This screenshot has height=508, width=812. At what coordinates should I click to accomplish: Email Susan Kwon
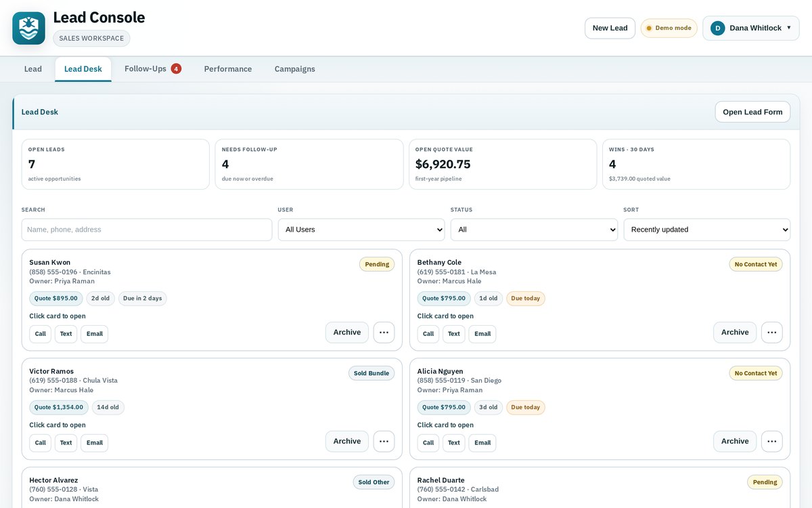(x=95, y=334)
